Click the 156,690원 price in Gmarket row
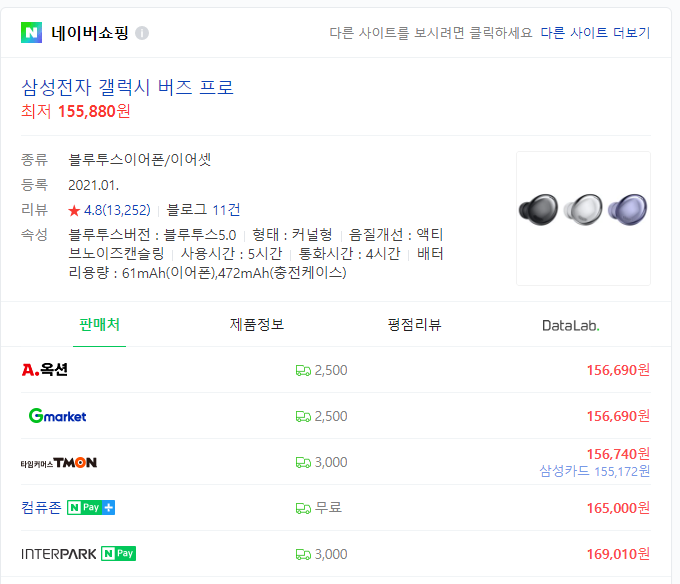This screenshot has height=584, width=680. [618, 416]
